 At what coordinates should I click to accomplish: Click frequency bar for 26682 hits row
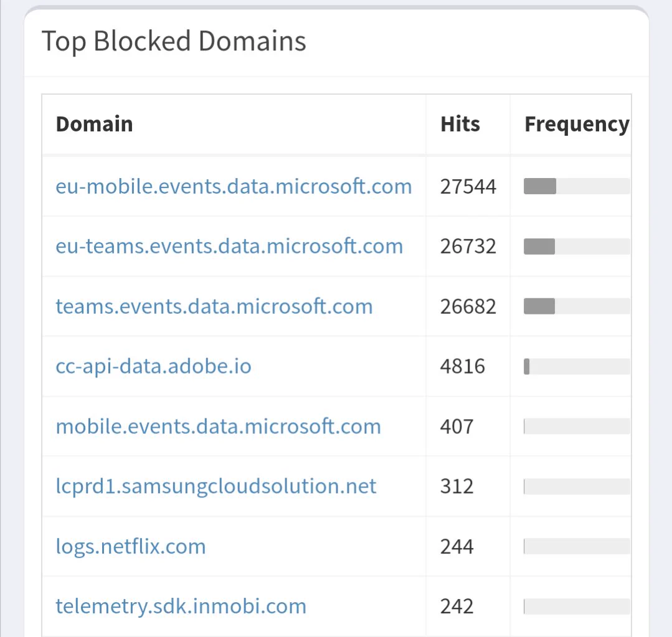click(577, 306)
